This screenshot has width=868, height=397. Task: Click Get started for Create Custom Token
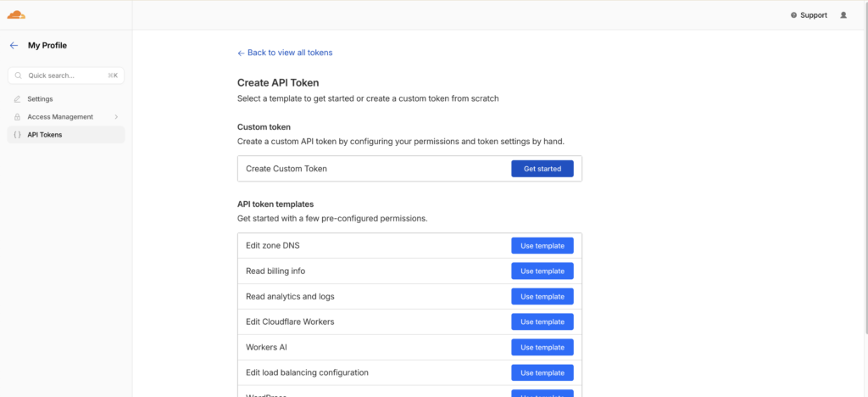542,169
